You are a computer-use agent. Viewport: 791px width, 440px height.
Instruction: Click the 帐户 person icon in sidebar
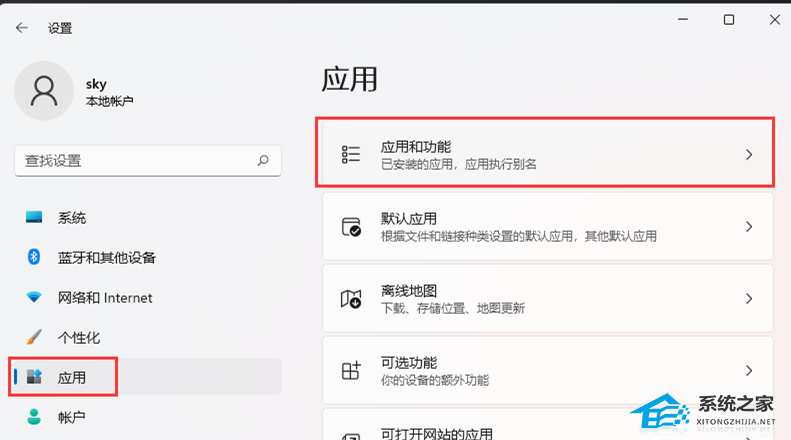(x=35, y=417)
